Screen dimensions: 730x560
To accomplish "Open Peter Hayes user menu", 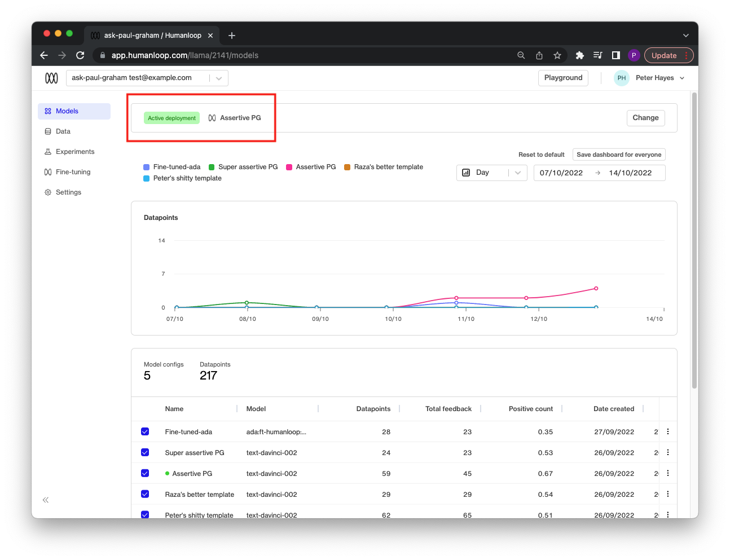I will coord(654,78).
